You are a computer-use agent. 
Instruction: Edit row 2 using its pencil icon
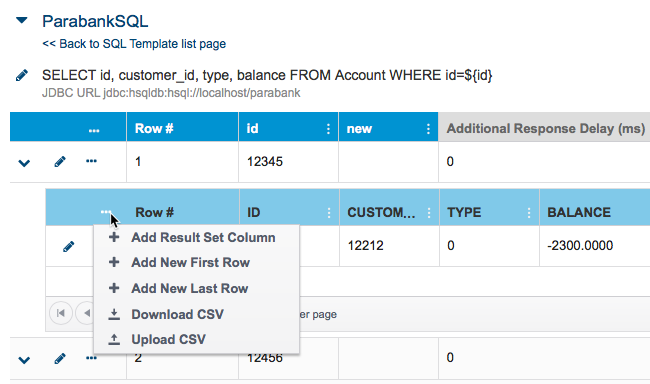click(x=60, y=358)
